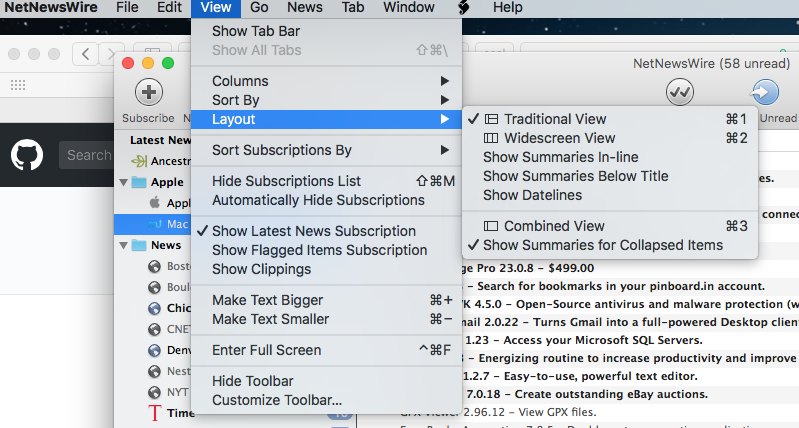Click the Nest feed globe icon
This screenshot has width=799, height=428.
pyautogui.click(x=154, y=371)
